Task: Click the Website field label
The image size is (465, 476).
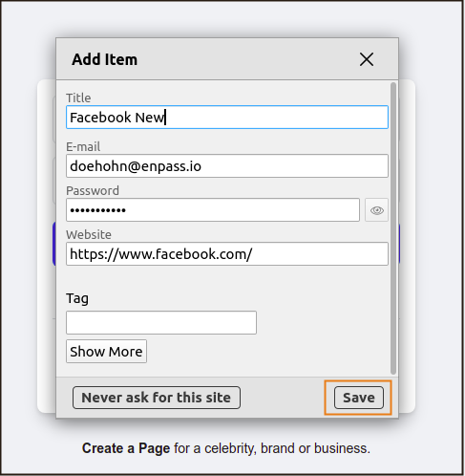Action: (x=89, y=235)
